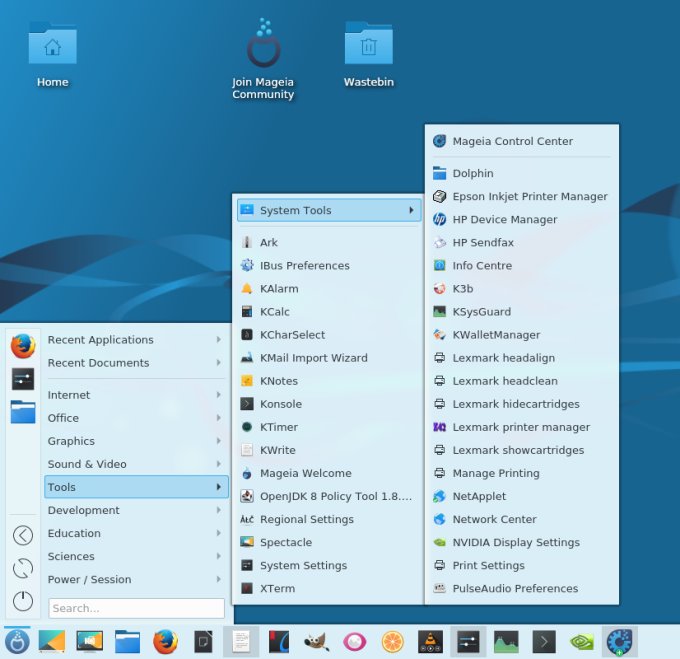
Task: Click the NVIDIA icon in the taskbar
Action: [x=582, y=641]
